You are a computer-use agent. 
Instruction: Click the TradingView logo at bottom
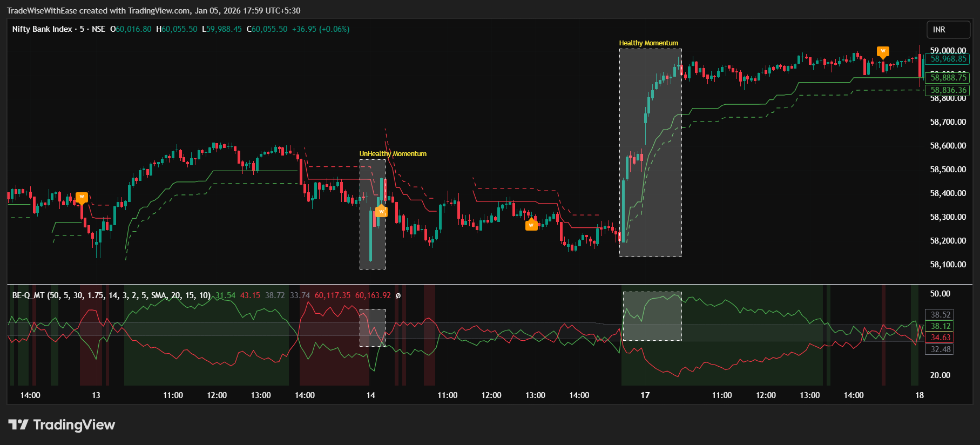point(62,425)
